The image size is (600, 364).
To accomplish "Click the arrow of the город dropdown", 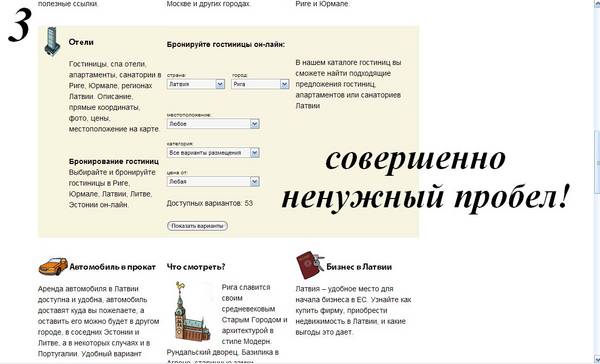I will (284, 84).
